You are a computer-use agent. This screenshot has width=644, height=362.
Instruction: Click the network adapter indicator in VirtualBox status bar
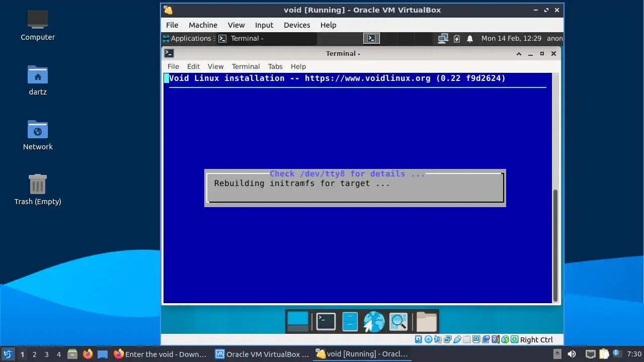(448, 339)
